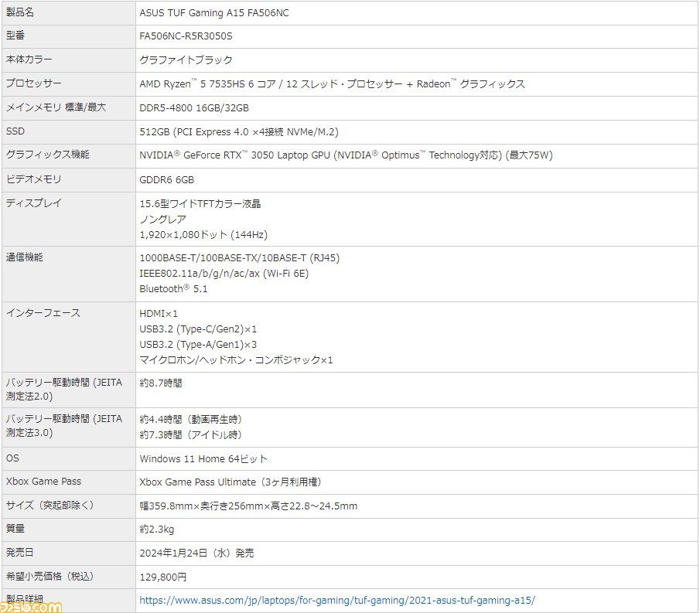Click the model number 'FA506NC-R5R3050S'
This screenshot has height=613, width=700.
pos(186,36)
